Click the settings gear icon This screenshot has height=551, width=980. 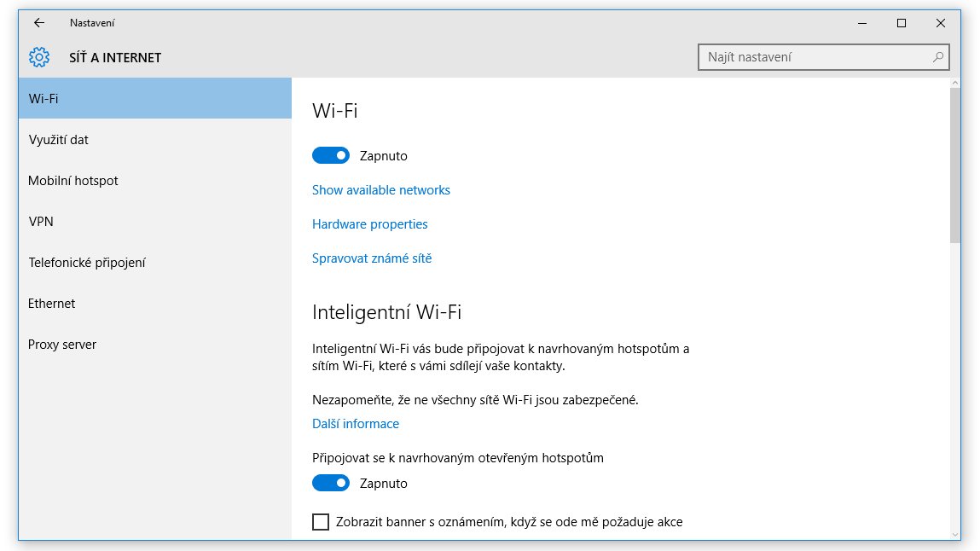point(38,57)
